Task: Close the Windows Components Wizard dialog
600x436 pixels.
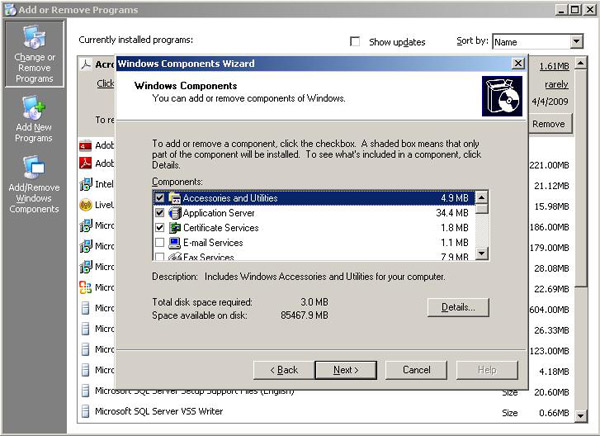Action: pos(518,63)
